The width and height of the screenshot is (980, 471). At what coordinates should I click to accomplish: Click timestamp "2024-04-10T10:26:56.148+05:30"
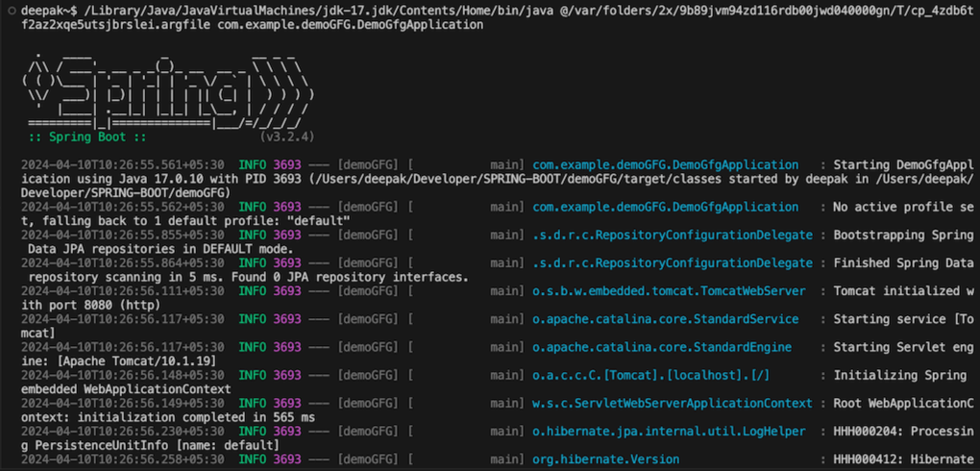(x=123, y=375)
